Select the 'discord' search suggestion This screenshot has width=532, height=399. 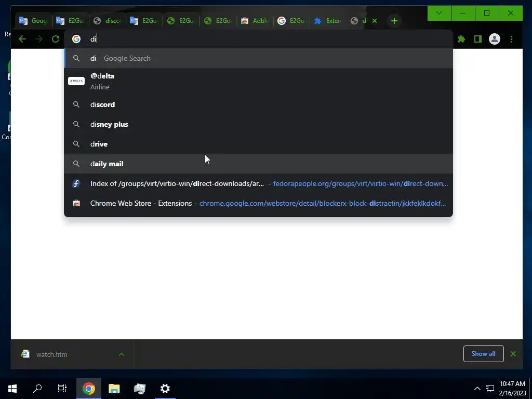(x=258, y=104)
